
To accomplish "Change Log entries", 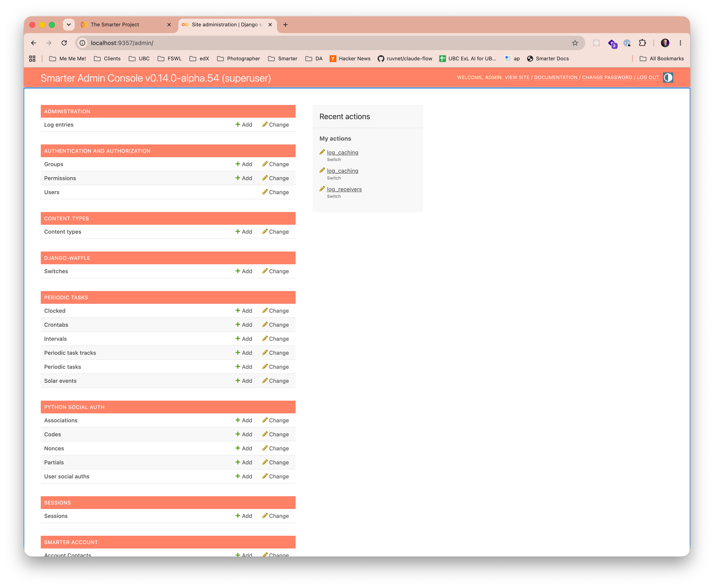I will 276,125.
